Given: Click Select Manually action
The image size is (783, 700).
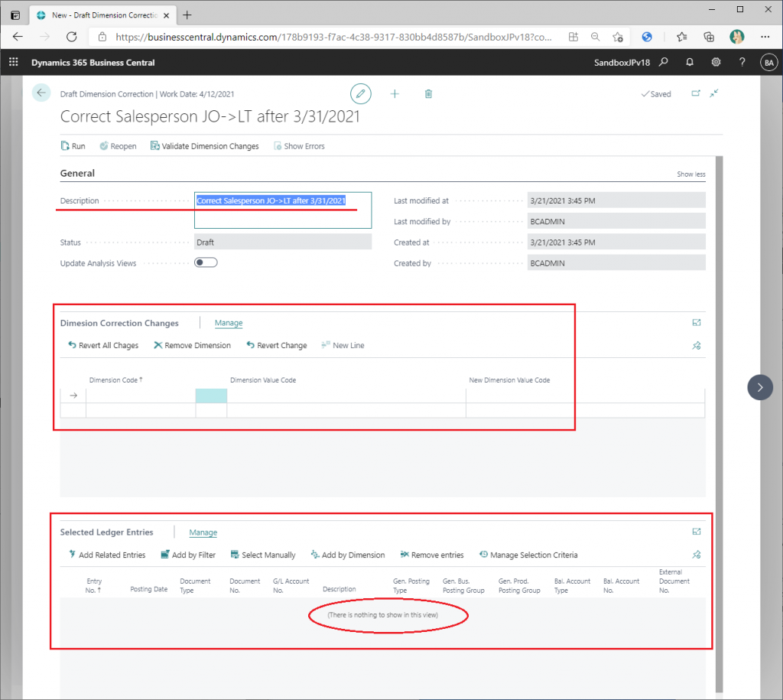Looking at the screenshot, I should tap(262, 555).
